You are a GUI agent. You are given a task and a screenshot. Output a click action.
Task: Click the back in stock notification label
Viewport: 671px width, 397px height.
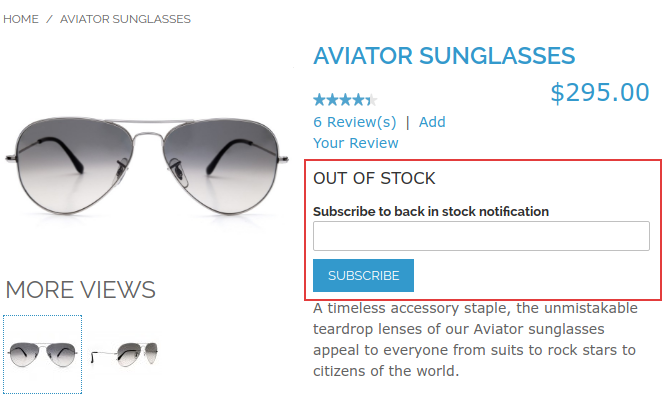click(431, 212)
